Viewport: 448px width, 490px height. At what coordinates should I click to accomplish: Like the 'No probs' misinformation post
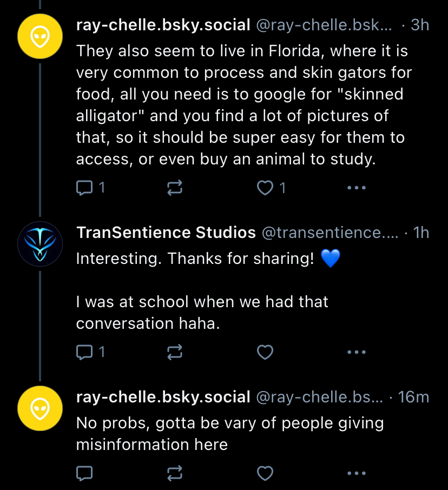tap(265, 473)
